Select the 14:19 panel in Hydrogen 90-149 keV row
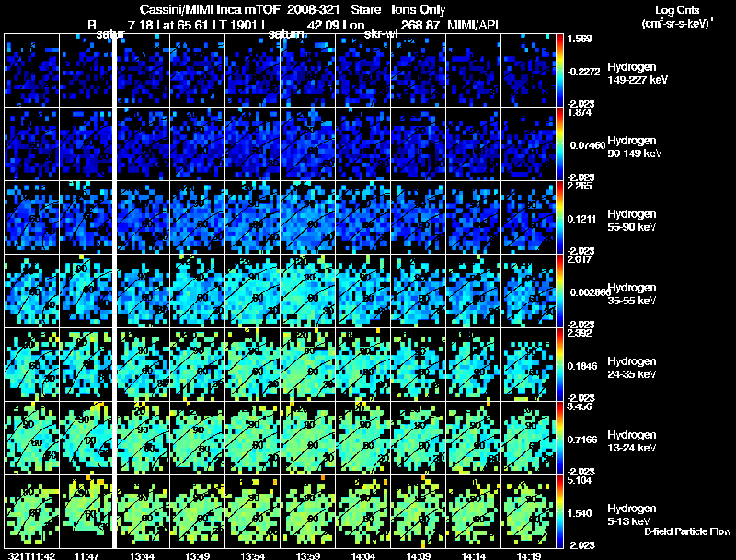 [528, 144]
